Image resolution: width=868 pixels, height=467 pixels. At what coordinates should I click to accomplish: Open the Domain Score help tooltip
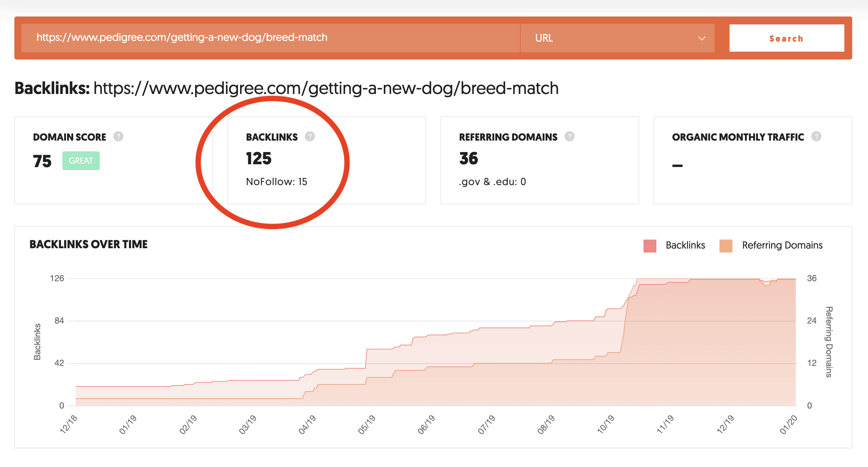click(119, 136)
